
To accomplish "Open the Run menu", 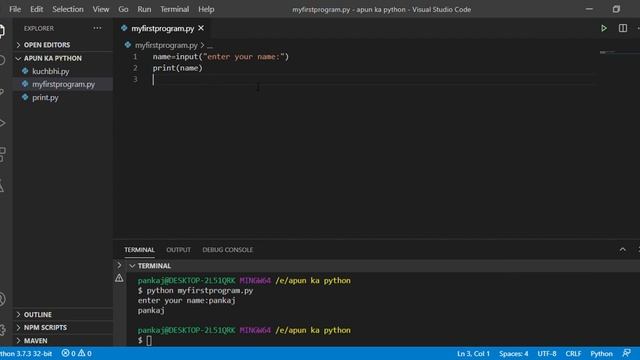I will pos(144,9).
